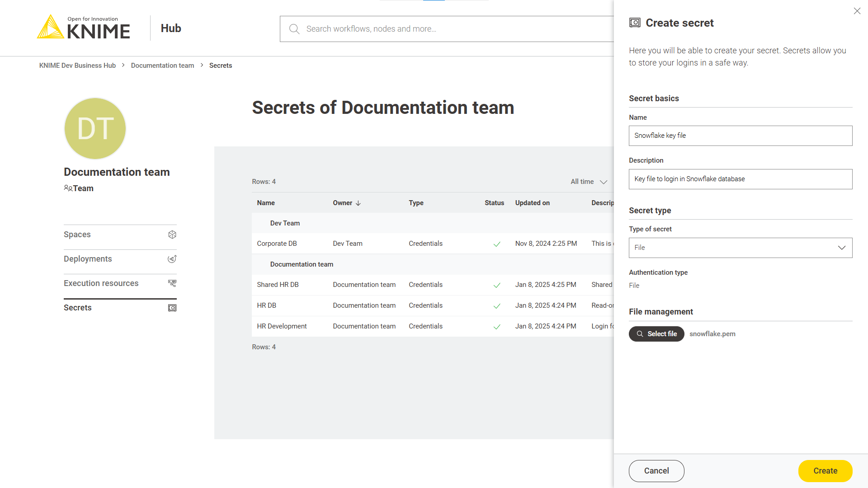Click the Select file button
The height and width of the screenshot is (488, 868).
(656, 334)
